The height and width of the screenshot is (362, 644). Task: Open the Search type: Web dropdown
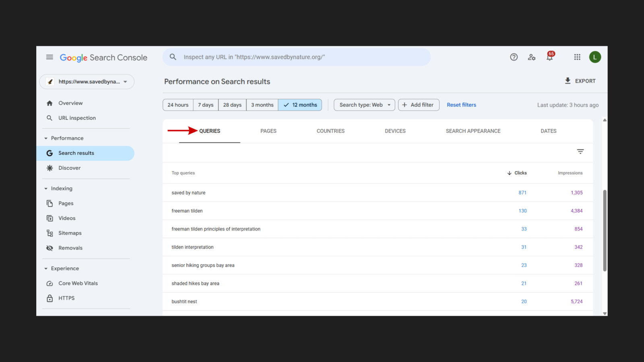click(363, 105)
